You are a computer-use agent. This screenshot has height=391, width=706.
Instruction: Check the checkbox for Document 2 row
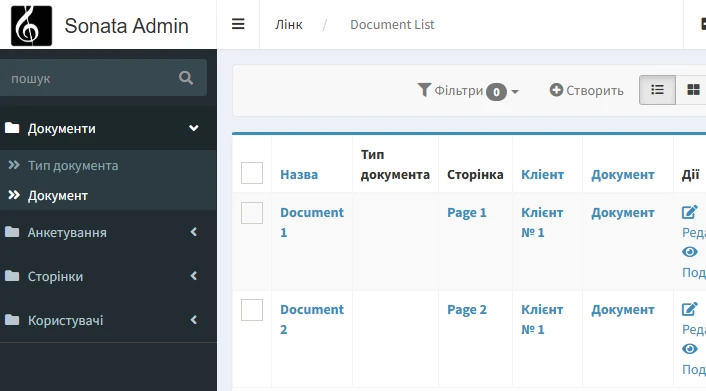pos(252,310)
